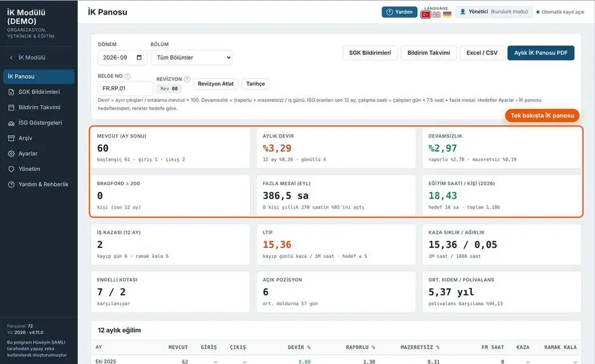595x364 pixels.
Task: Export with the Excel / CSV button
Action: coord(482,53)
